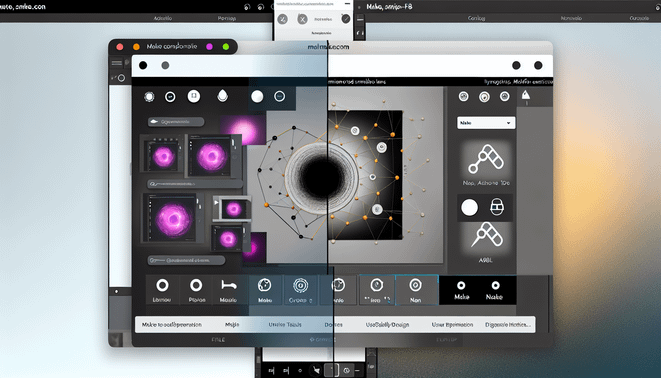Click the second menu in the top-left window

[x=227, y=18]
